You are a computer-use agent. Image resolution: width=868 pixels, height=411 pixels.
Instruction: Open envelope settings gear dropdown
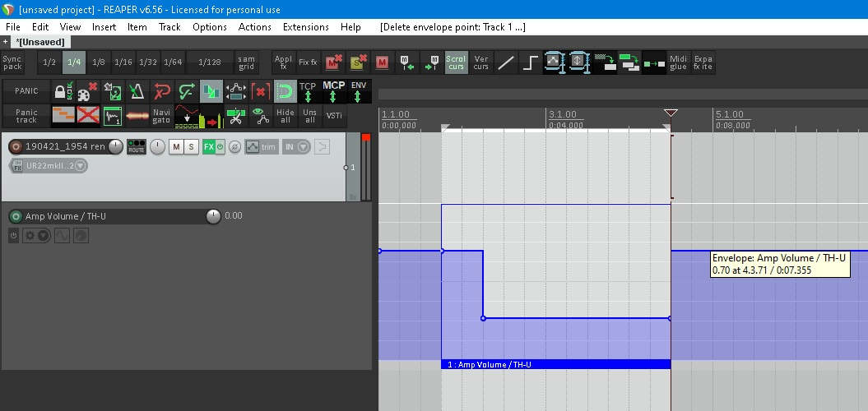pyautogui.click(x=36, y=236)
